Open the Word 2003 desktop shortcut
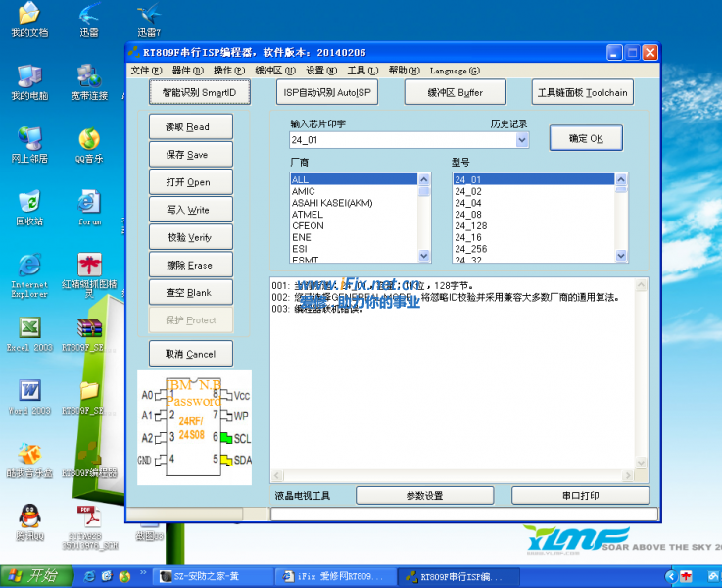This screenshot has width=722, height=588. pyautogui.click(x=29, y=392)
